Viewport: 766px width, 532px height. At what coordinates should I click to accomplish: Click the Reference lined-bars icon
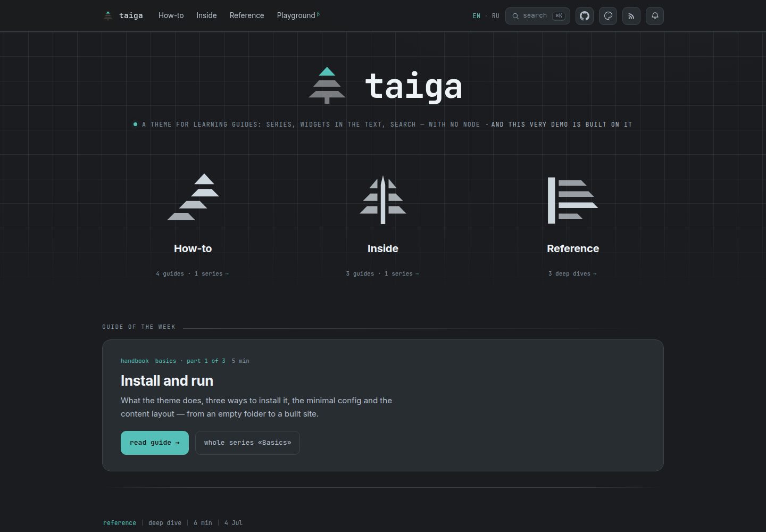click(x=573, y=201)
